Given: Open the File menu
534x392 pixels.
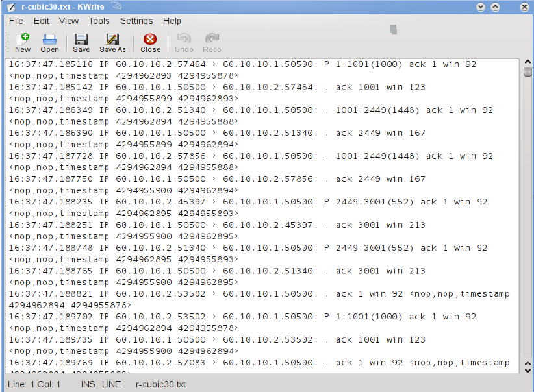Looking at the screenshot, I should [x=16, y=21].
